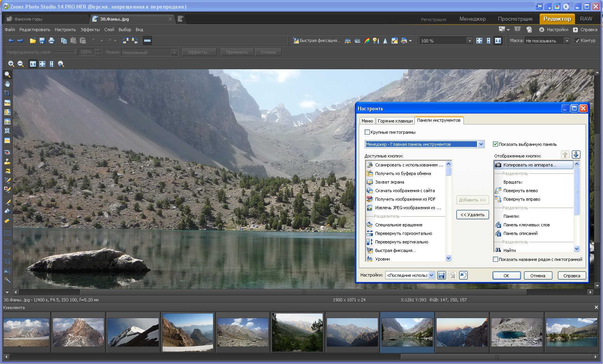Click the move button down arrow icon
Viewport: 603px width, 364px height.
click(x=576, y=155)
